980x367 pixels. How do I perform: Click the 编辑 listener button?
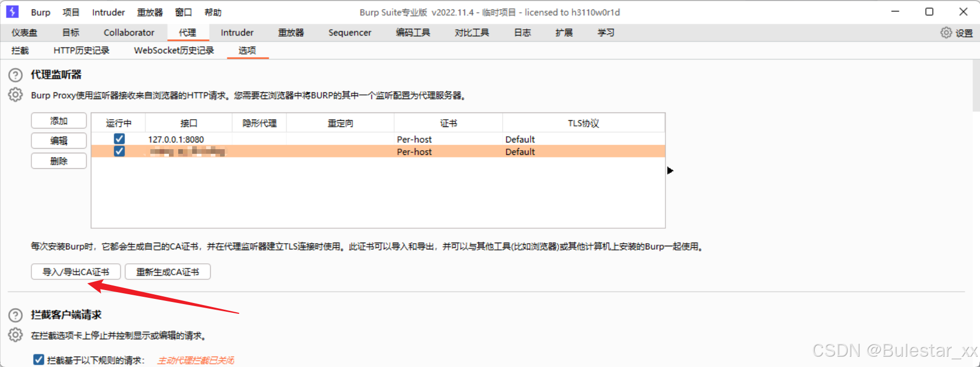click(x=59, y=140)
